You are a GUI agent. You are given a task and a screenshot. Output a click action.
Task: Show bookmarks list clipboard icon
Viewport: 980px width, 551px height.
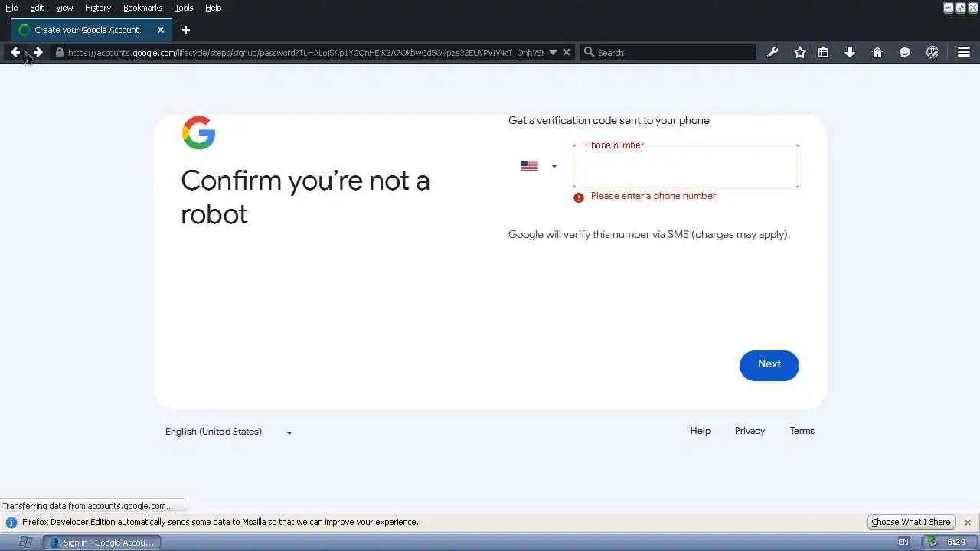point(823,52)
